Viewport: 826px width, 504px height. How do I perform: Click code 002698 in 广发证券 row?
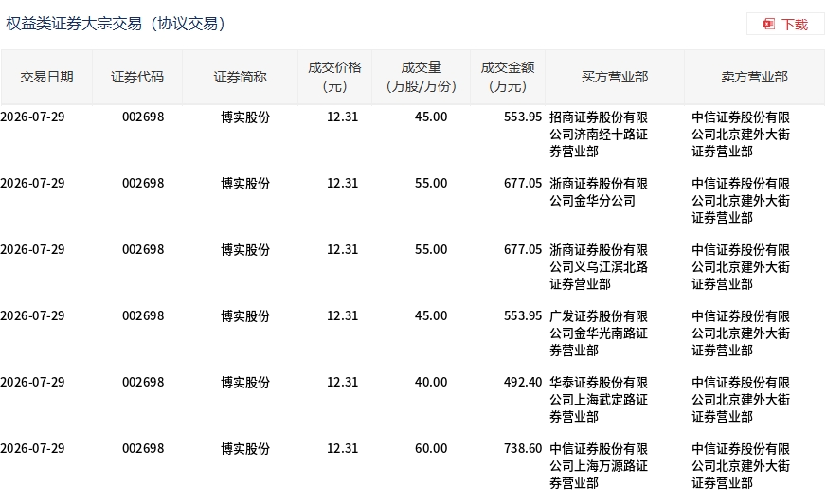(143, 316)
